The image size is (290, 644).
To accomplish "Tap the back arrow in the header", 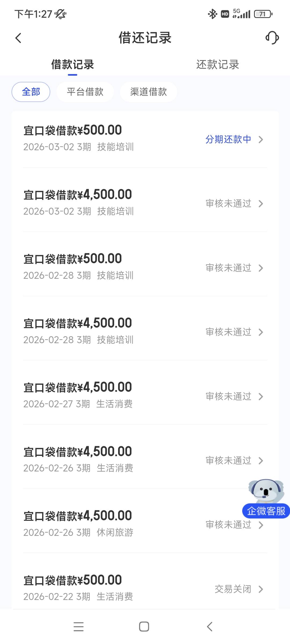I will tap(18, 38).
